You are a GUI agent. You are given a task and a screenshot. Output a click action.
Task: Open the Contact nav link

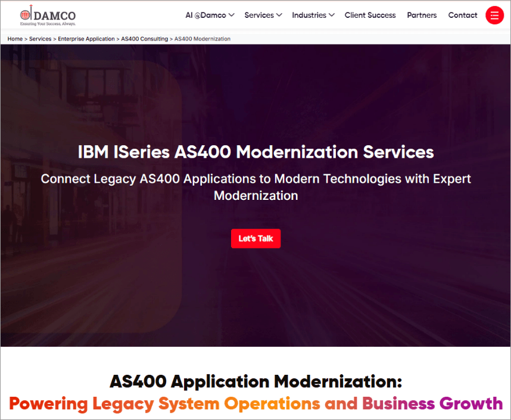(462, 15)
